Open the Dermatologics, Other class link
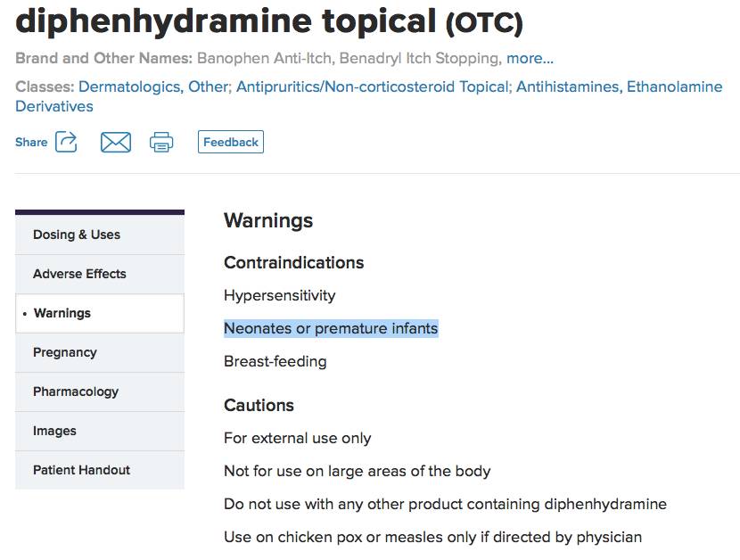740x560 pixels. point(154,86)
